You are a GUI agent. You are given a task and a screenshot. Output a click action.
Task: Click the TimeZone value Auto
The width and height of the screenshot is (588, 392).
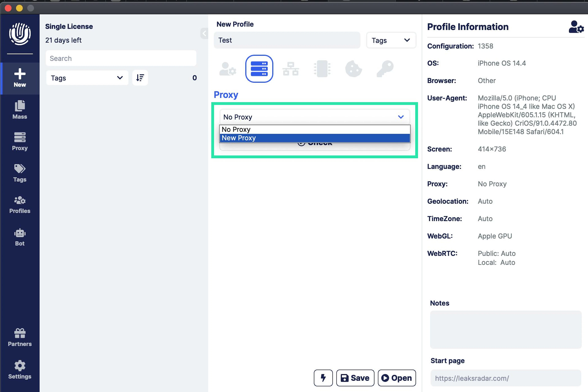click(x=485, y=219)
